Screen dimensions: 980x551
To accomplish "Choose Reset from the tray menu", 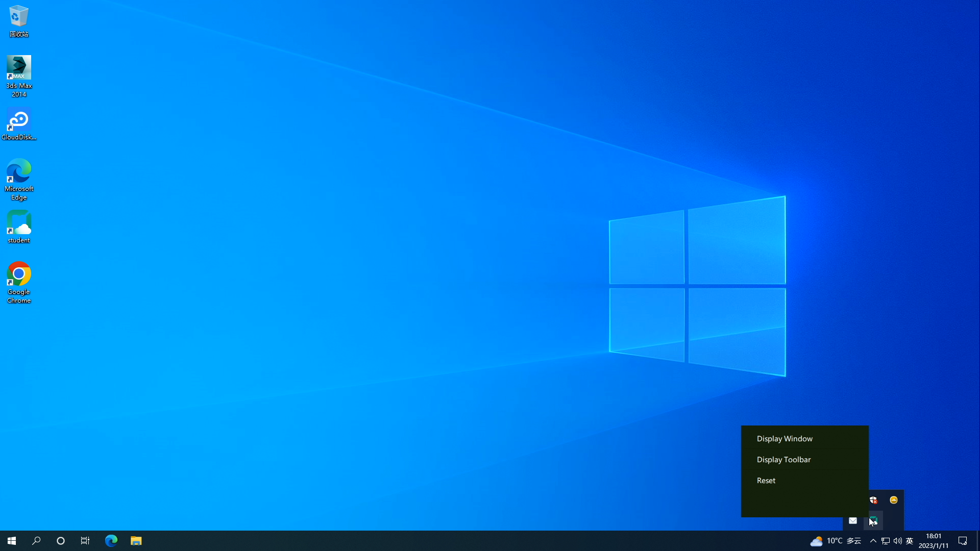I will click(804, 481).
